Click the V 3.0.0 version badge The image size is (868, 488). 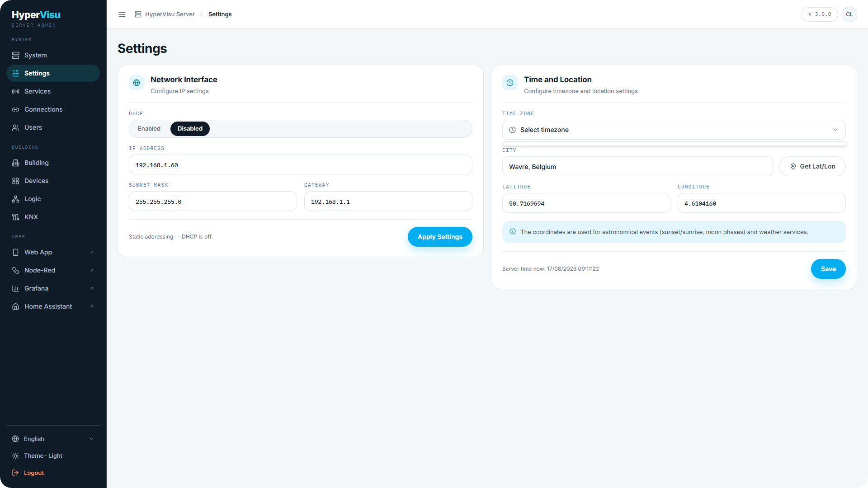(820, 14)
